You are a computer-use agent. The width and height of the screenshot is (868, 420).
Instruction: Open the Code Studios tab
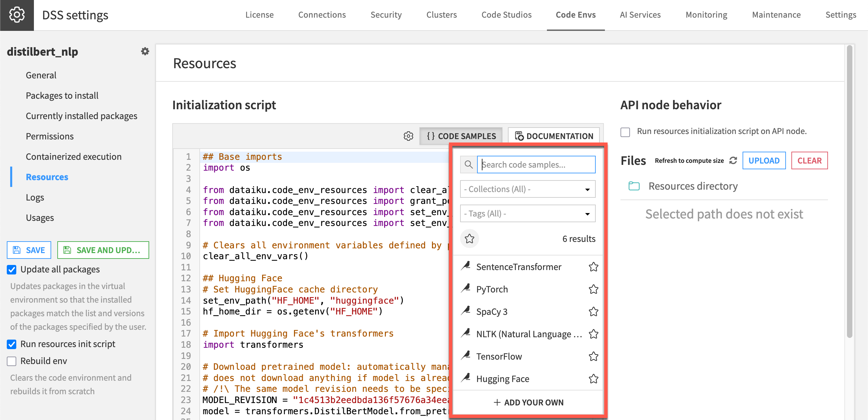507,15
